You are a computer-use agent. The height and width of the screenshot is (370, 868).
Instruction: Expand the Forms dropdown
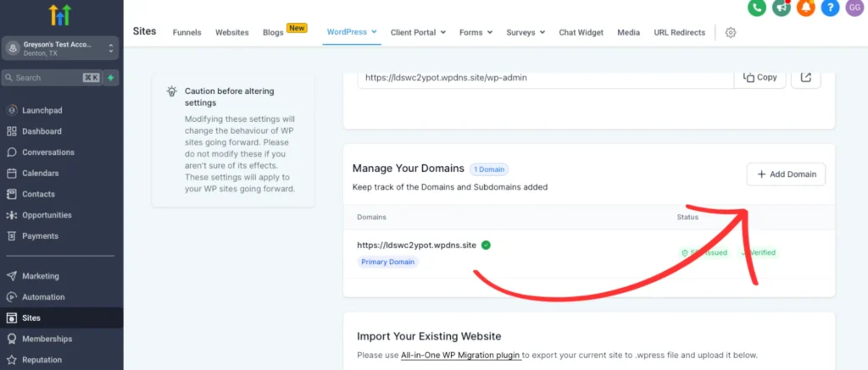tap(476, 33)
